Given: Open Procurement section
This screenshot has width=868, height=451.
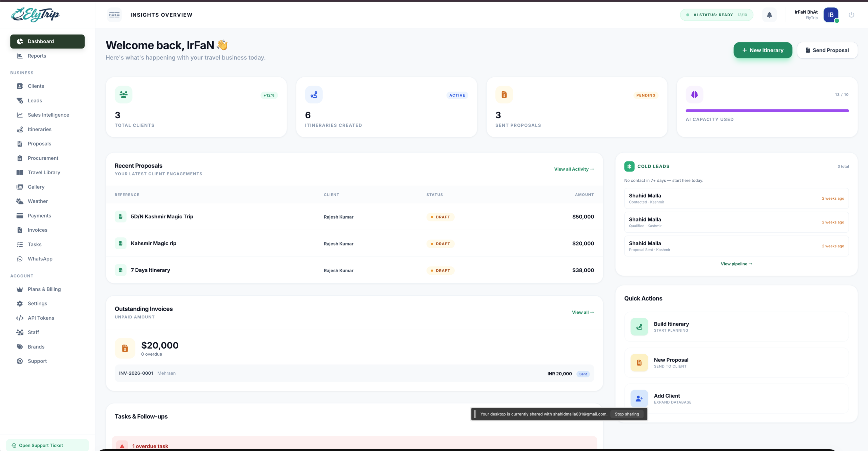Looking at the screenshot, I should [47, 158].
